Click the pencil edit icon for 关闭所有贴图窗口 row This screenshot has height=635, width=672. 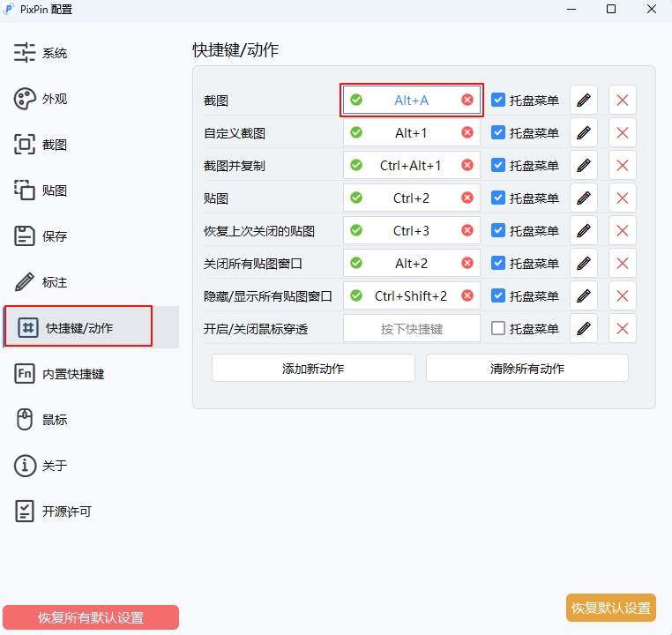pyautogui.click(x=583, y=263)
